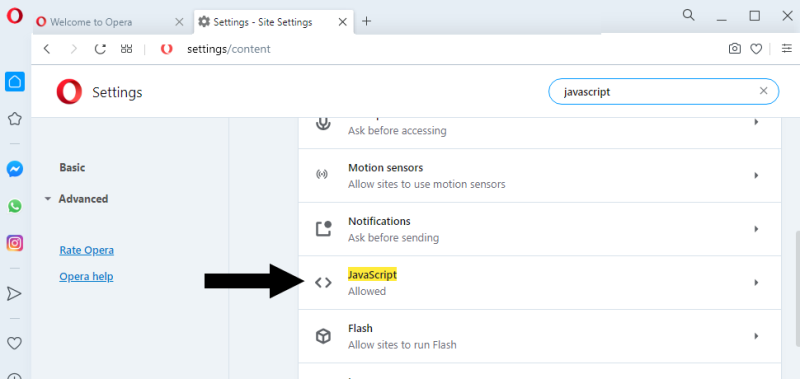
Task: Expand the Flash row arrow
Action: click(756, 336)
